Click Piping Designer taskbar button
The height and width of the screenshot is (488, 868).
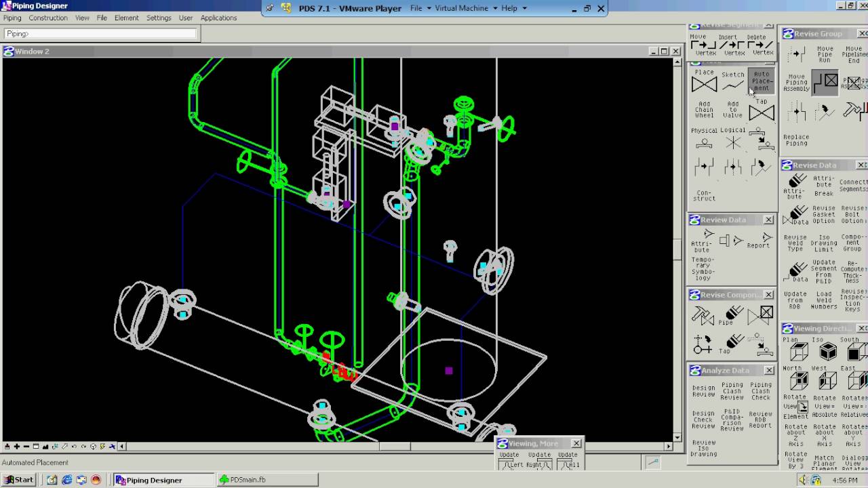coord(163,480)
